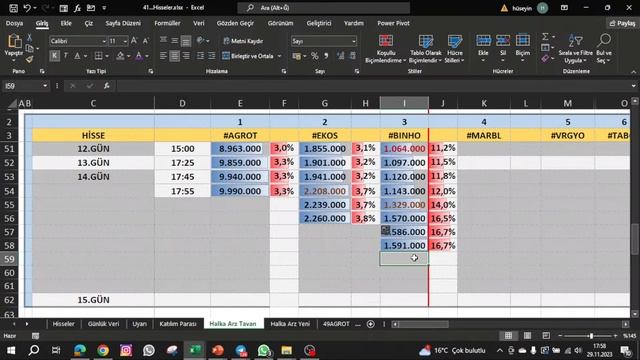
Task: Click the comma style icon
Action: [x=326, y=56]
